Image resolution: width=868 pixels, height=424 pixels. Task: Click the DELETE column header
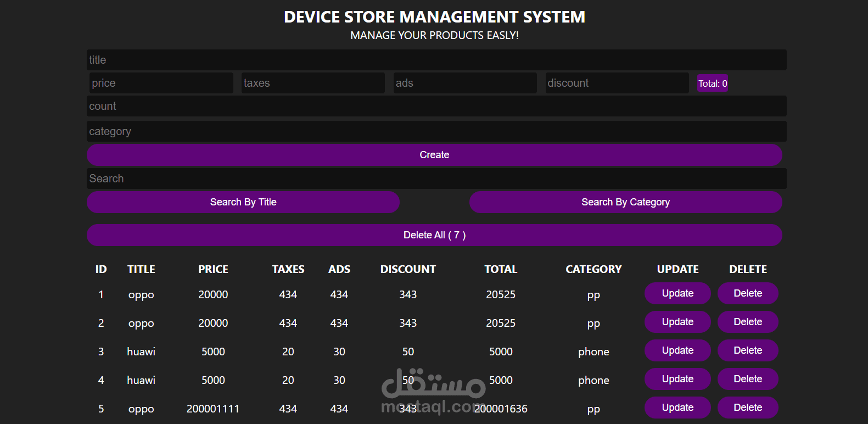748,269
